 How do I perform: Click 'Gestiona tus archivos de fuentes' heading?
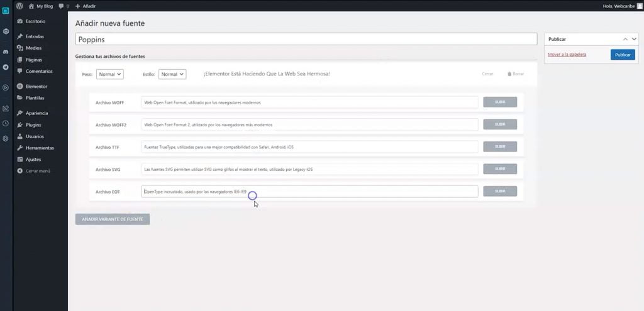(110, 56)
